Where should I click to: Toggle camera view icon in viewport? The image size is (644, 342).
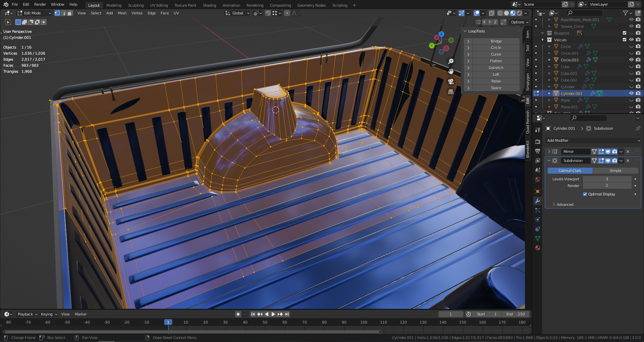click(x=451, y=81)
